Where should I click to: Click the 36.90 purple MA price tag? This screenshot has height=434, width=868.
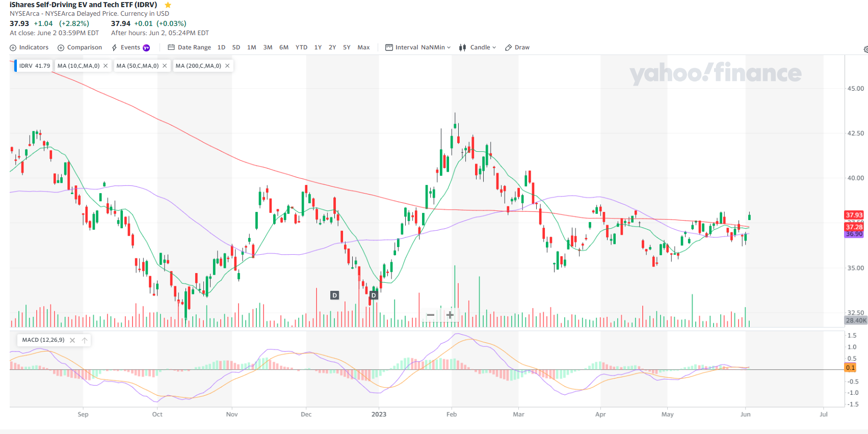point(854,234)
